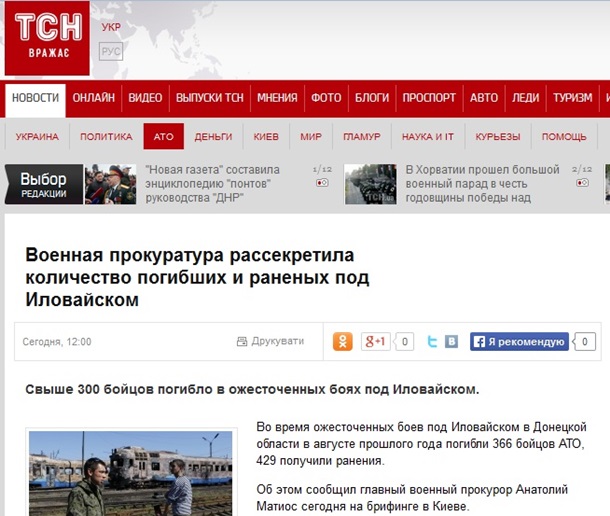Go to ОНЛАЙН section

[93, 98]
